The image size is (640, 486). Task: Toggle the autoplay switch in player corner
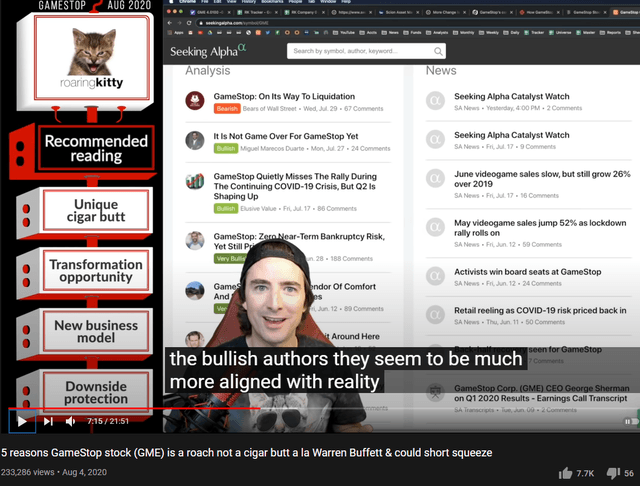[631, 422]
